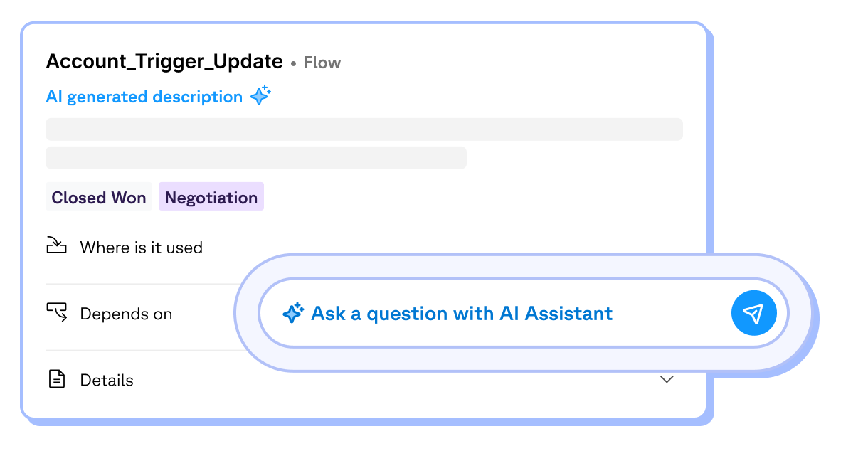Click the Where is it used icon
The image size is (868, 456).
(56, 246)
